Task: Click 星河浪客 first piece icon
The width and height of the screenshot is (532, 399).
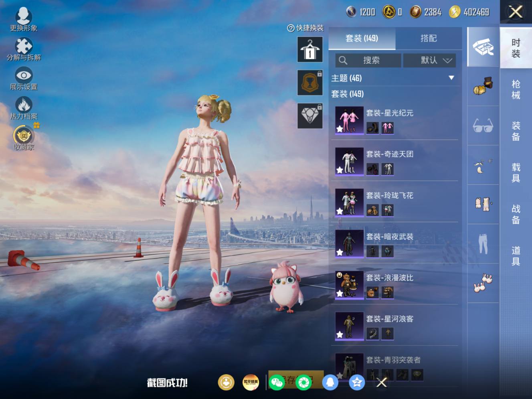Action: pos(372,334)
